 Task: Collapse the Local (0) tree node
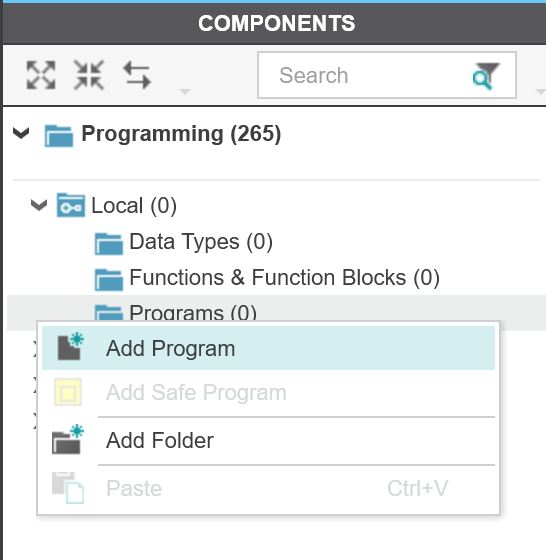[39, 205]
